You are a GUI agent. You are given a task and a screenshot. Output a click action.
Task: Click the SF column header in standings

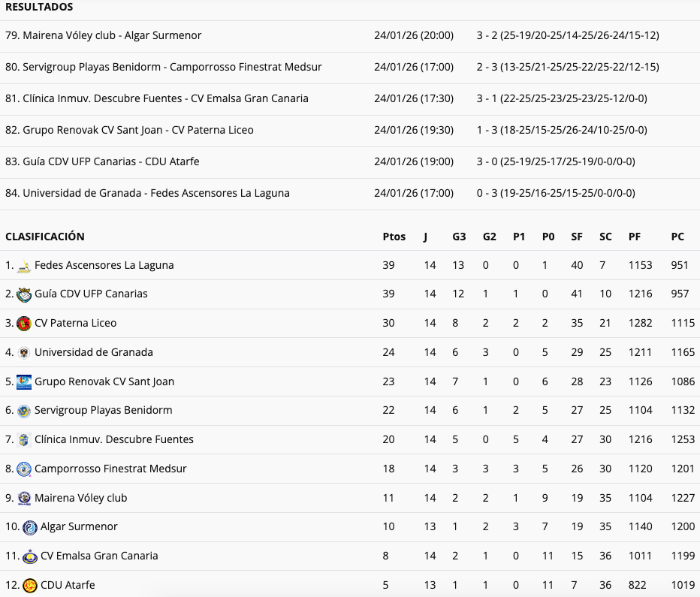576,237
